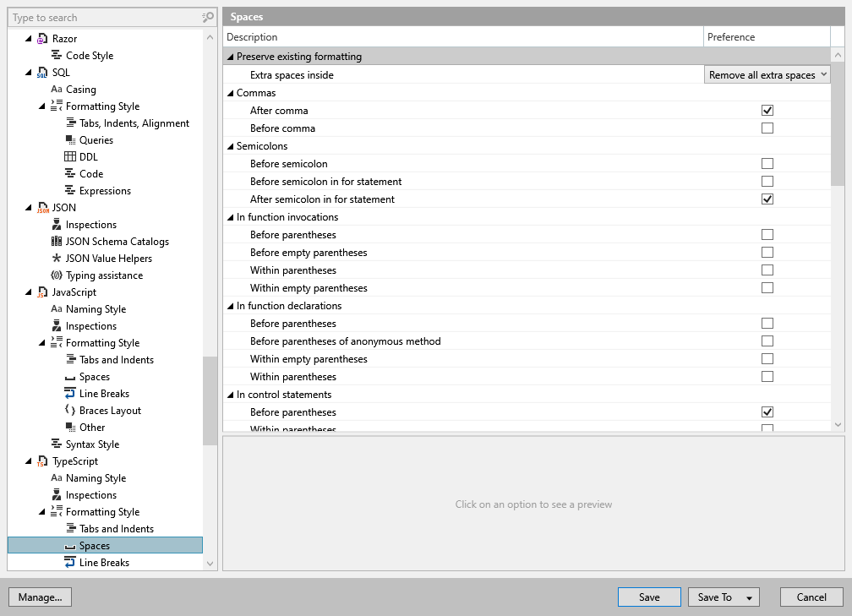Click the JavaScript Line Breaks icon
852x616 pixels.
[70, 393]
